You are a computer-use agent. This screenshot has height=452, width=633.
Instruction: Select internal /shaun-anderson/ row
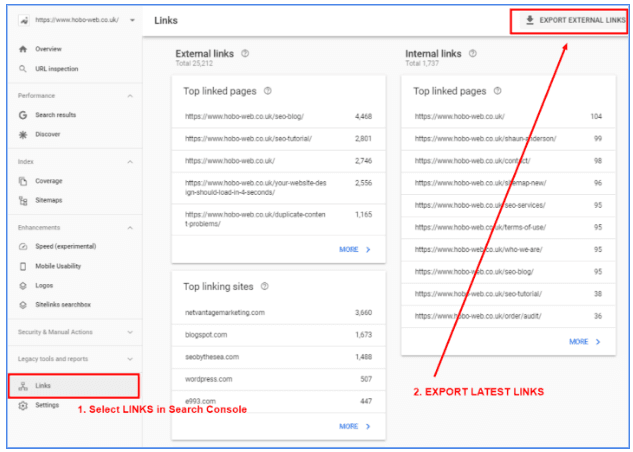(508, 139)
